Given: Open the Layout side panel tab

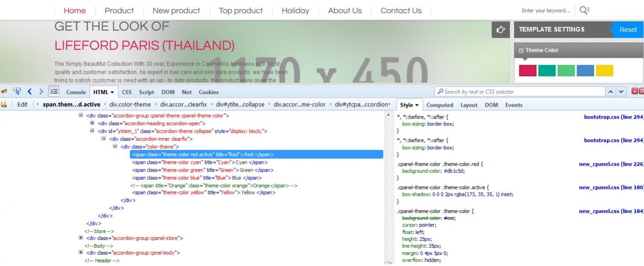Looking at the screenshot, I should click(x=469, y=105).
